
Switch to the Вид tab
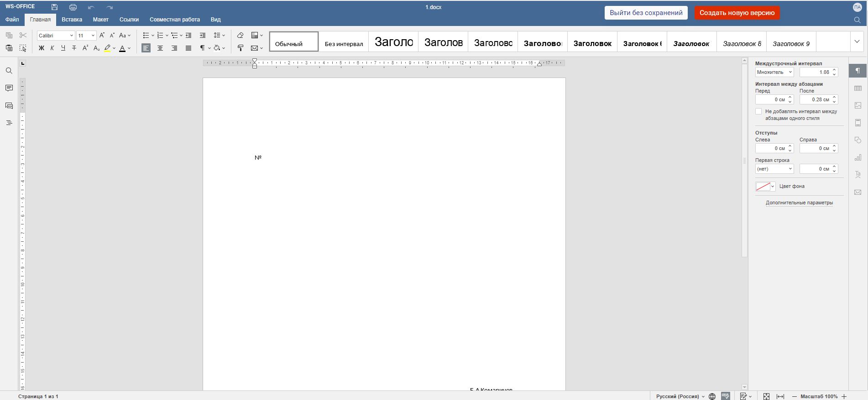click(x=215, y=20)
